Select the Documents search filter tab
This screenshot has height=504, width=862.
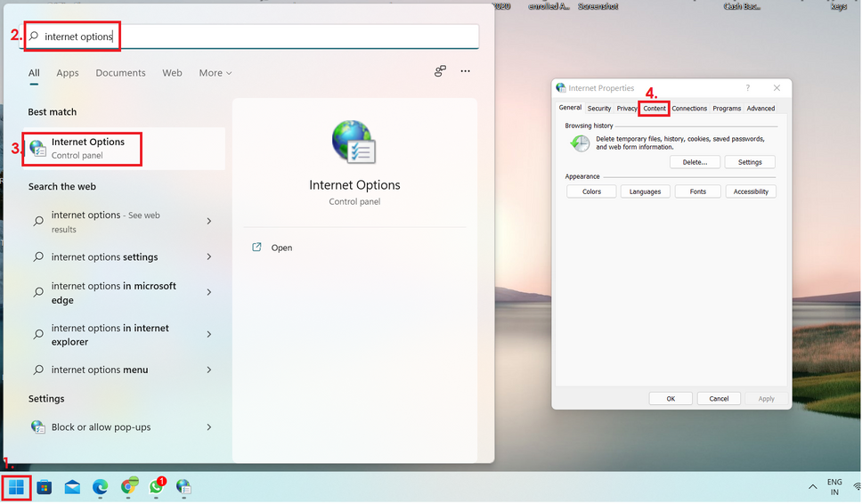120,73
